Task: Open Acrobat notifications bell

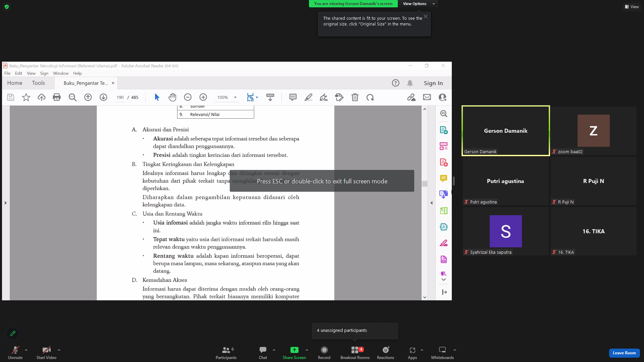Action: (x=410, y=83)
